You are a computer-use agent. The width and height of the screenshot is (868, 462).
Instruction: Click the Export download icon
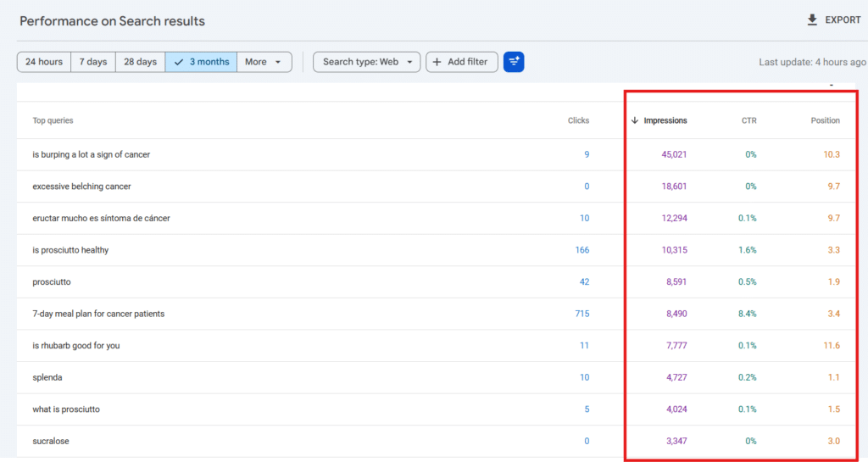pos(811,19)
